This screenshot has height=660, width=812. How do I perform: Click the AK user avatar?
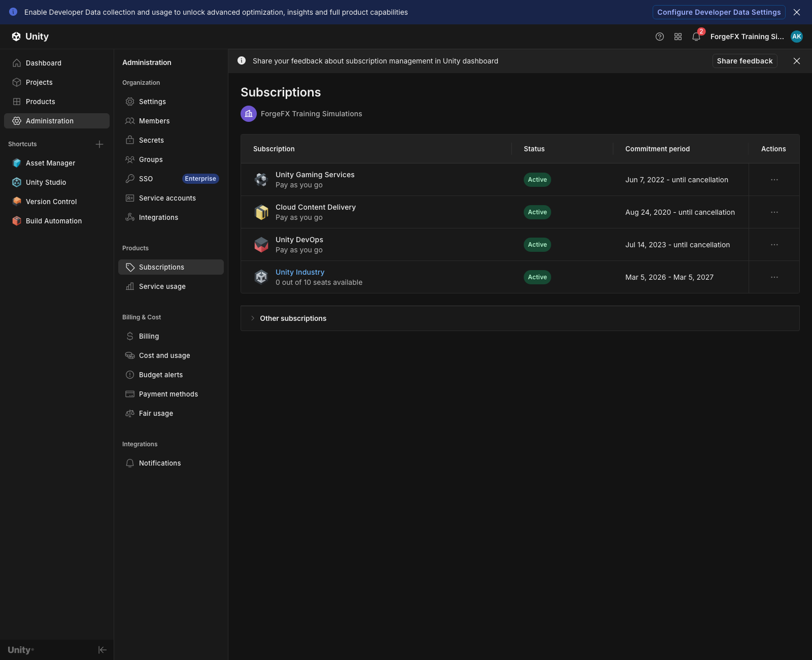797,37
